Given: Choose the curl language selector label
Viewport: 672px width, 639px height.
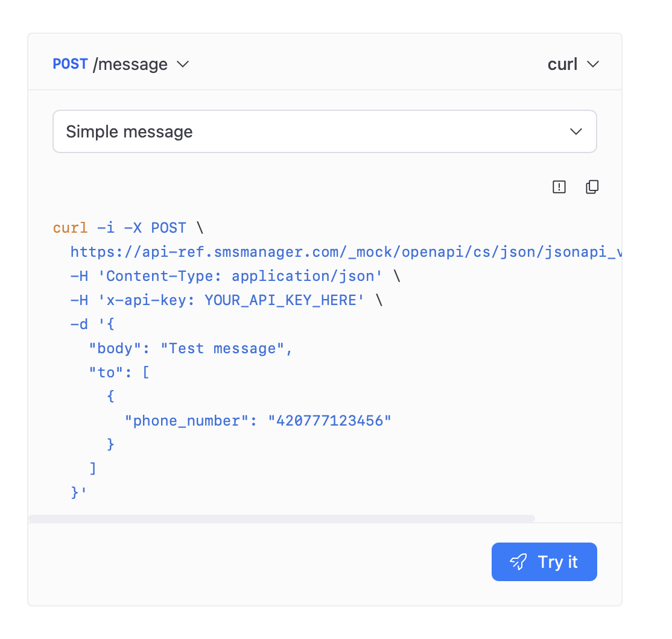Looking at the screenshot, I should (x=562, y=64).
